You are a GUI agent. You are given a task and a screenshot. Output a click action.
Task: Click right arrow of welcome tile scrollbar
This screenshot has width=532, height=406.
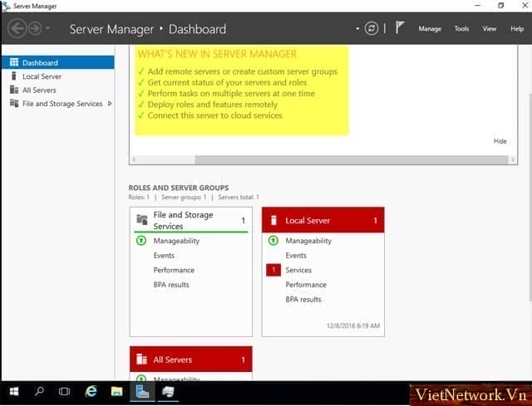coord(513,159)
